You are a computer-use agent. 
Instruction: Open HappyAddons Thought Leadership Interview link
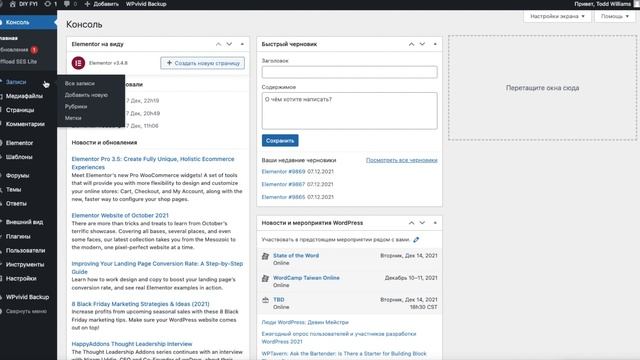click(132, 344)
